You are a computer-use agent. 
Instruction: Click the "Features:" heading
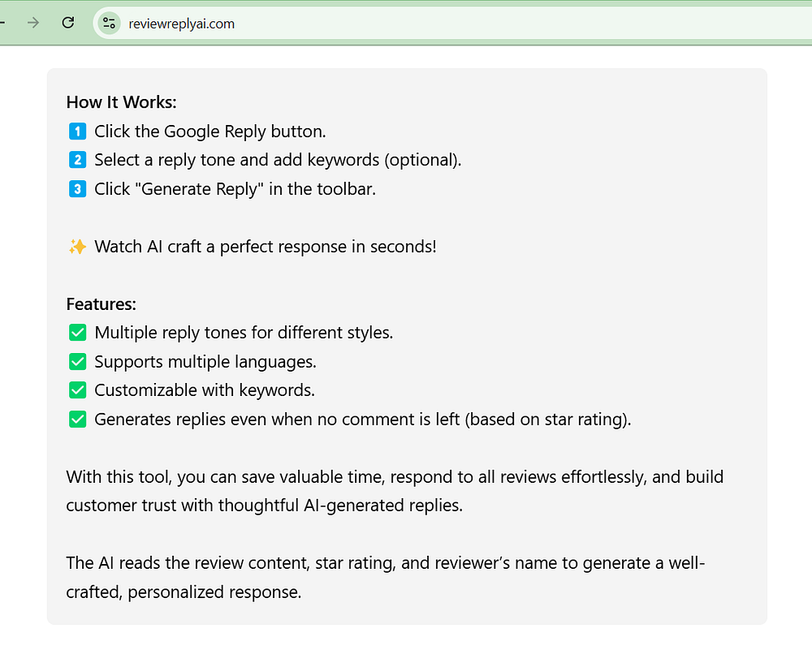pyautogui.click(x=101, y=304)
